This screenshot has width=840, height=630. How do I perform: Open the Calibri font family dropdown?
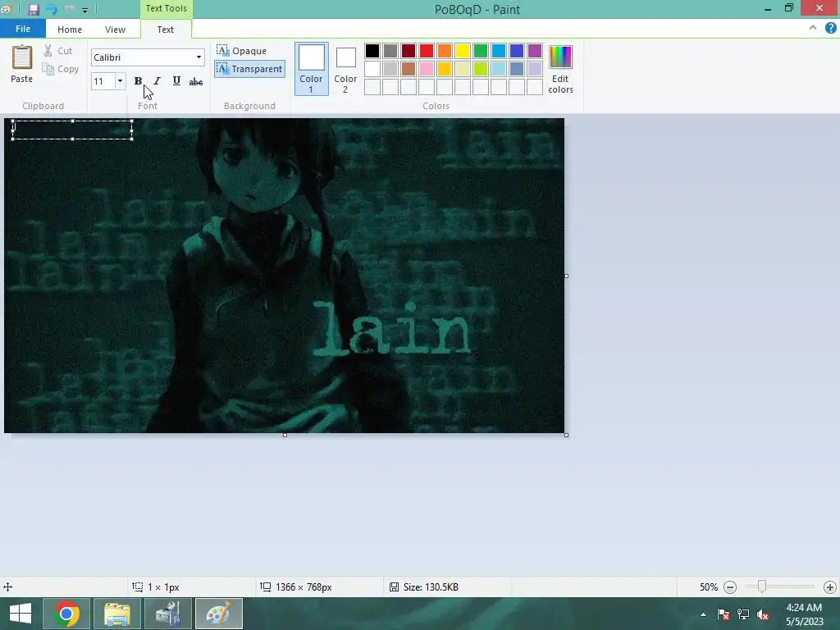click(199, 57)
